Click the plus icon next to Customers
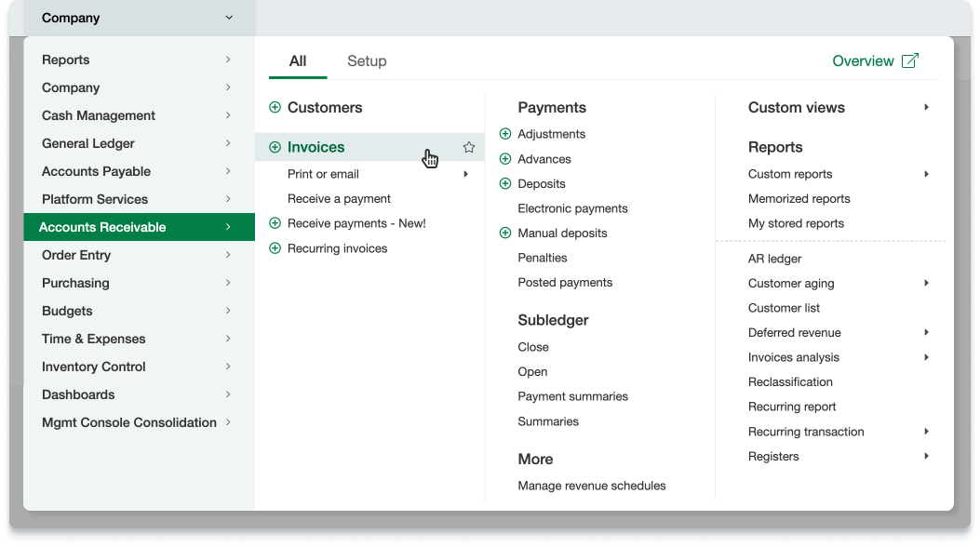This screenshot has height=547, width=980. click(275, 108)
